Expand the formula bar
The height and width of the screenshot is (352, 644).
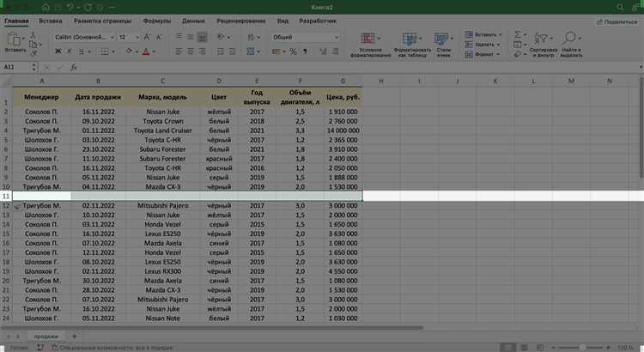[641, 67]
